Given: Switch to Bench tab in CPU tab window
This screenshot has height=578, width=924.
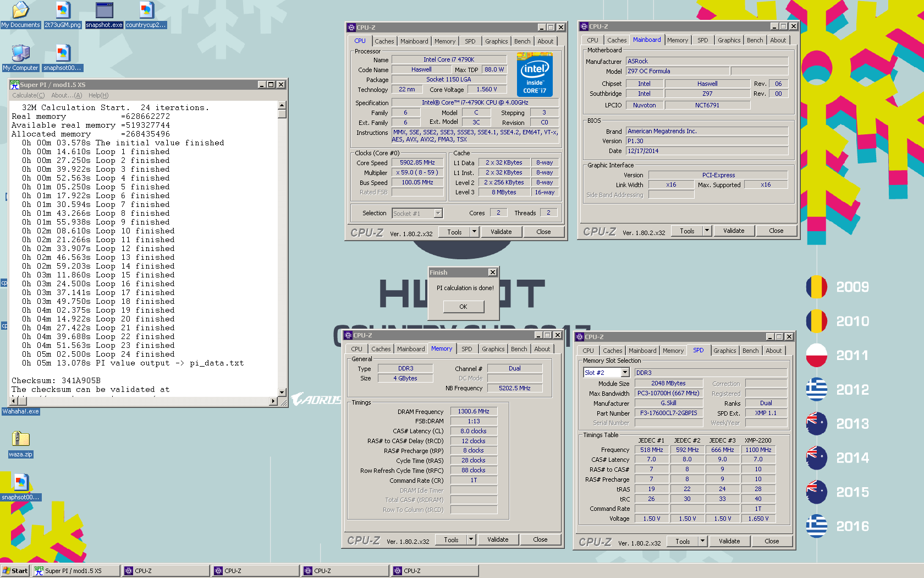Looking at the screenshot, I should coord(522,41).
